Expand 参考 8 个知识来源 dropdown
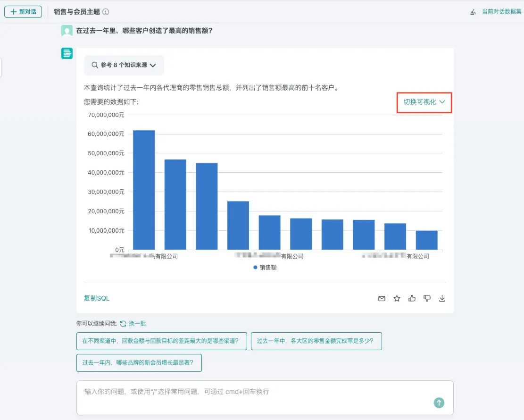 pyautogui.click(x=124, y=65)
